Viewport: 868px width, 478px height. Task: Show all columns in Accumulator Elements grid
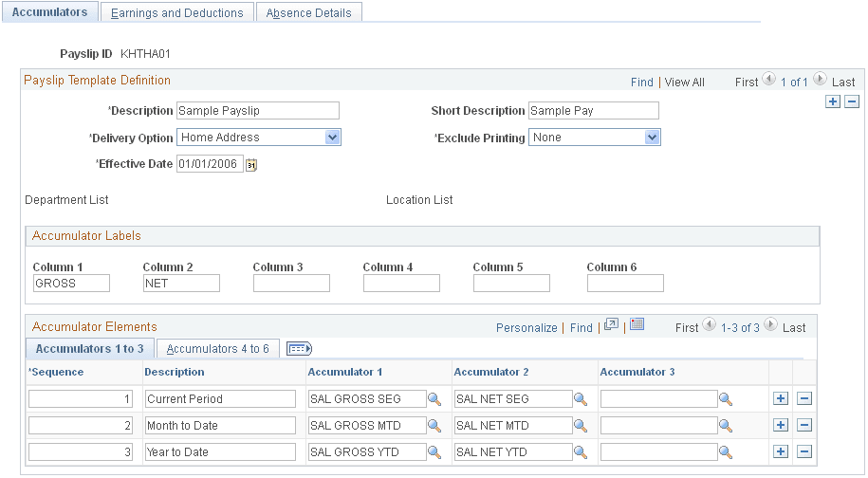pos(299,348)
